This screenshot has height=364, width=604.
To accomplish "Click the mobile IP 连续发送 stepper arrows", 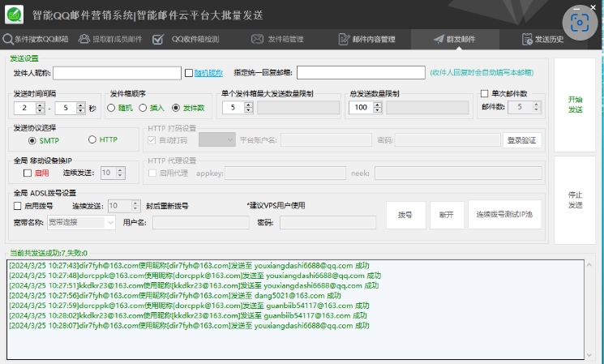I will (120, 173).
